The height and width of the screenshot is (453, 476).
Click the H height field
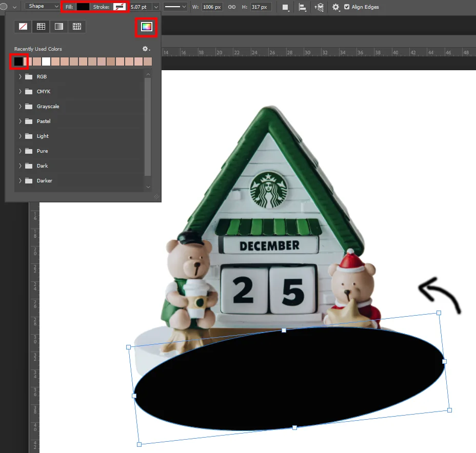coord(261,7)
